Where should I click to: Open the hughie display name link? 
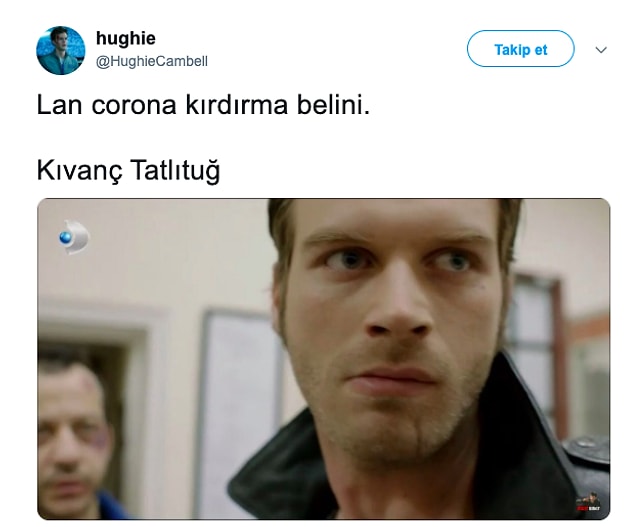(126, 38)
